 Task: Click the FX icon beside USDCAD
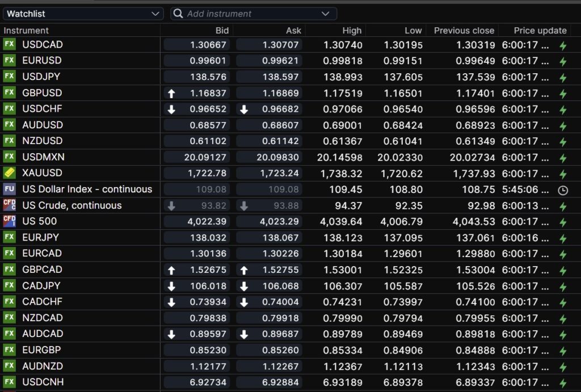pyautogui.click(x=9, y=44)
